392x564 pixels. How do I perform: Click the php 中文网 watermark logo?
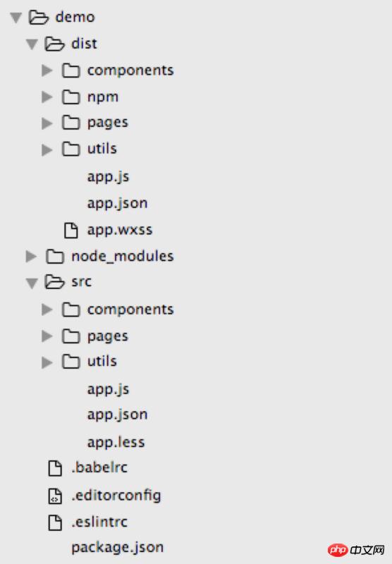(356, 550)
